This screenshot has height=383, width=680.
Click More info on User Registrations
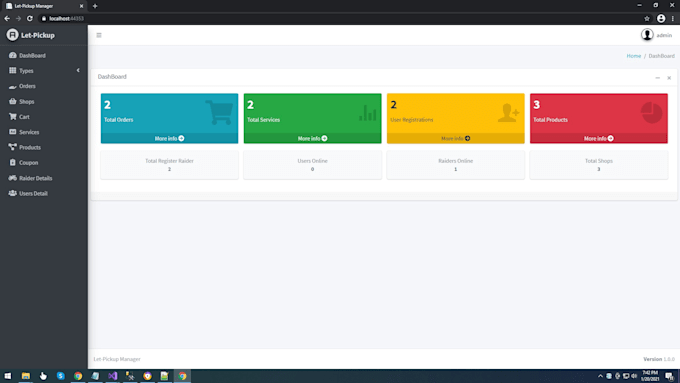[455, 138]
